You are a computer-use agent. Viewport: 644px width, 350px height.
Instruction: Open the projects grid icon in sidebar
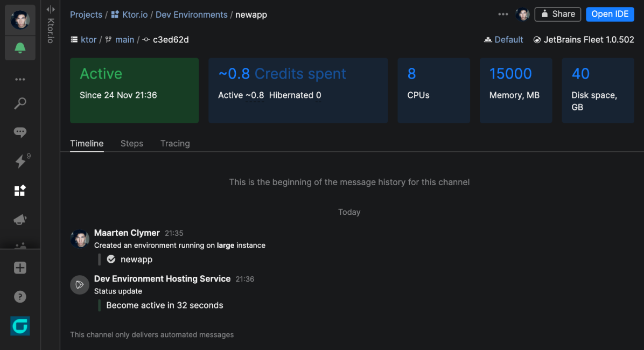[x=20, y=191]
